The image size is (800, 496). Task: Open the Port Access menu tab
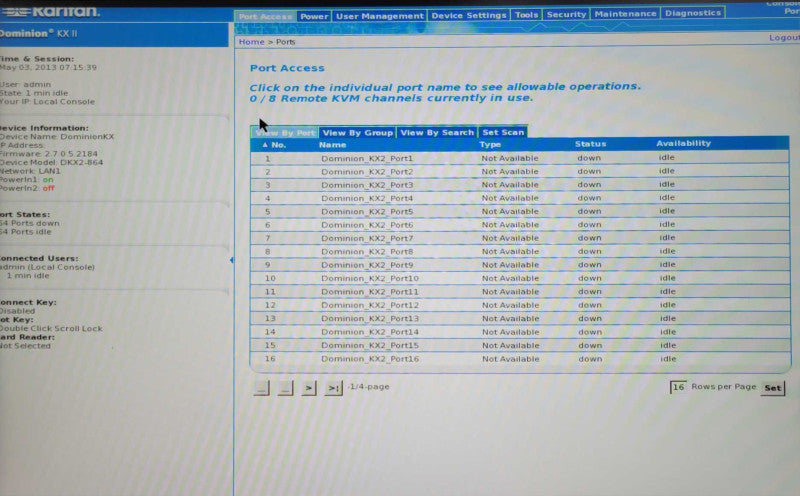coord(265,16)
